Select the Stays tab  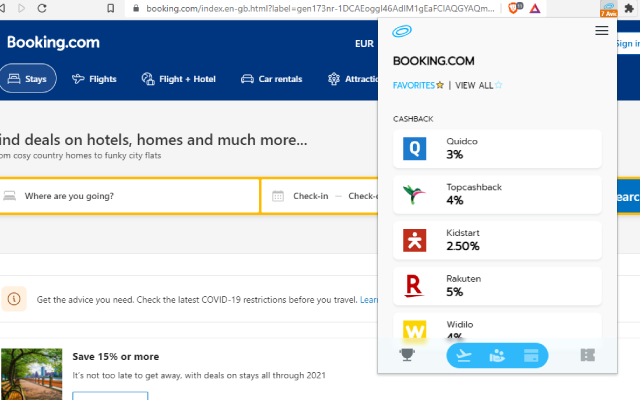coord(28,78)
